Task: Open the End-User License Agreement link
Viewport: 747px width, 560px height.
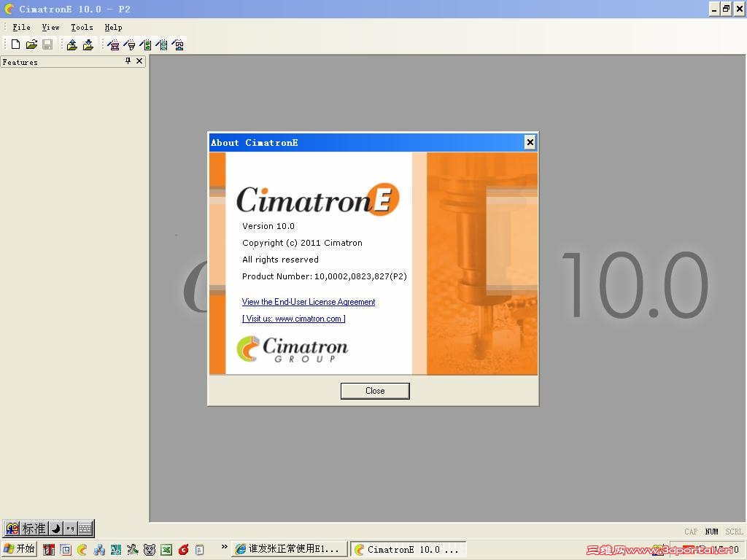Action: click(309, 302)
